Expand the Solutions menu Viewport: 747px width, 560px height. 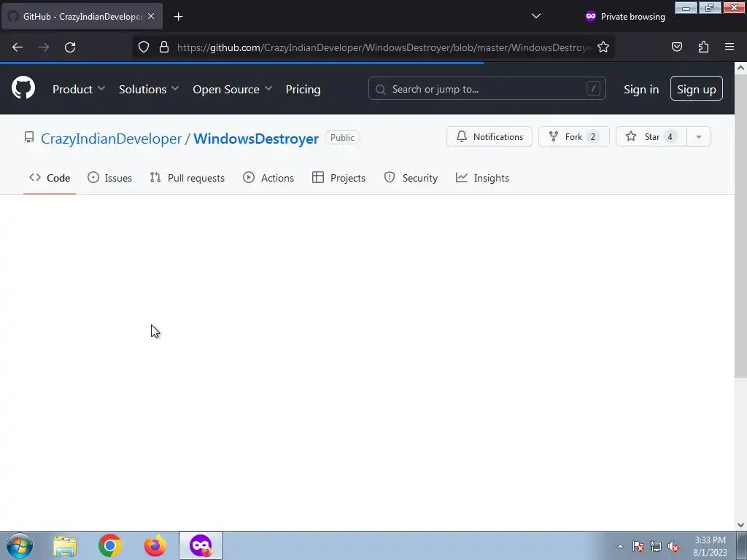coord(149,89)
